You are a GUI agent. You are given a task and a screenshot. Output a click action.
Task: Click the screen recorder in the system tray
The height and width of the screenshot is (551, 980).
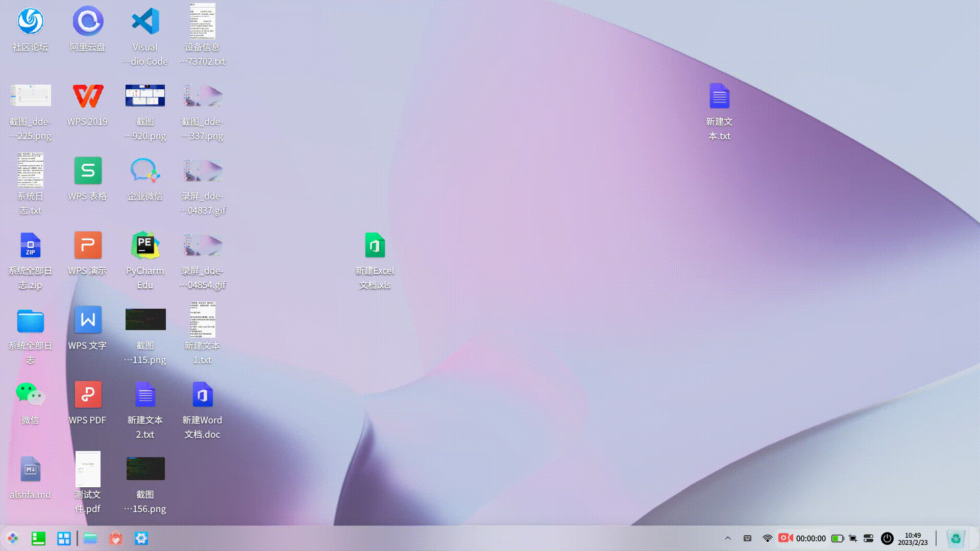click(785, 538)
